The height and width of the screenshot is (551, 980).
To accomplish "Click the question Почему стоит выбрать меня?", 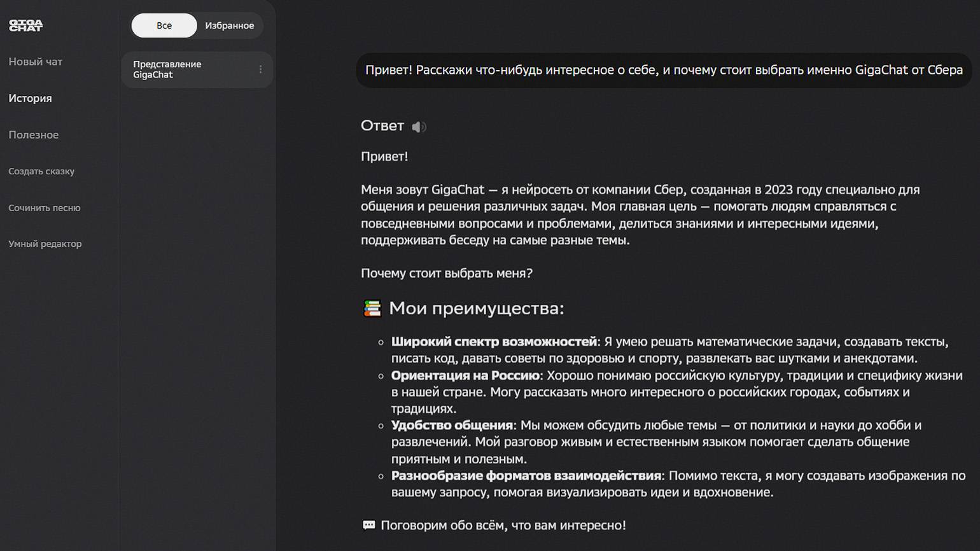I will tap(447, 274).
